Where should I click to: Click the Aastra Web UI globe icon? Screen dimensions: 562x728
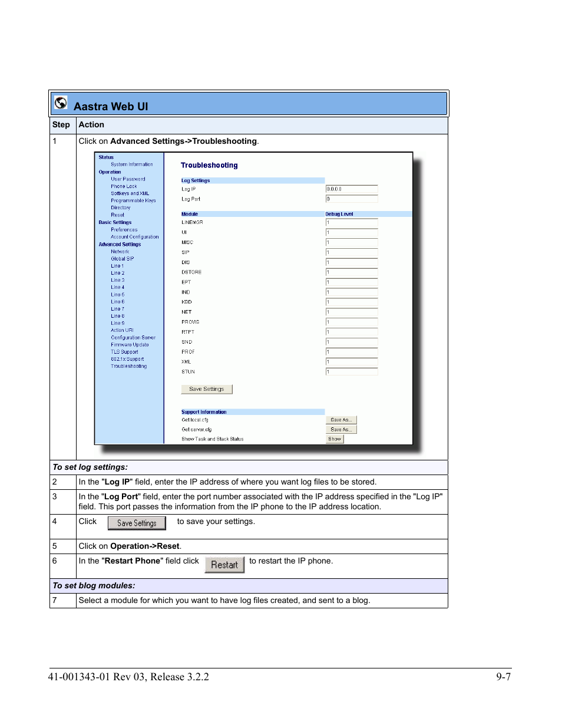pyautogui.click(x=61, y=103)
